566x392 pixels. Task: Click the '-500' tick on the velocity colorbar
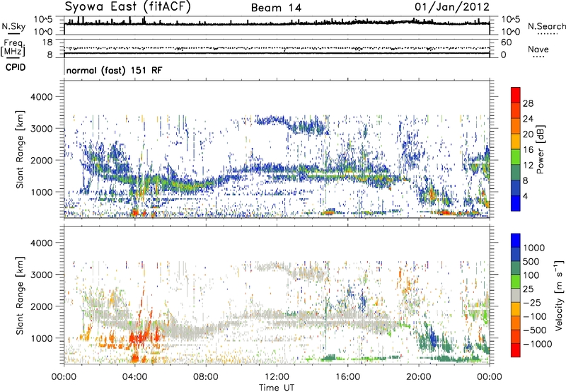535,330
